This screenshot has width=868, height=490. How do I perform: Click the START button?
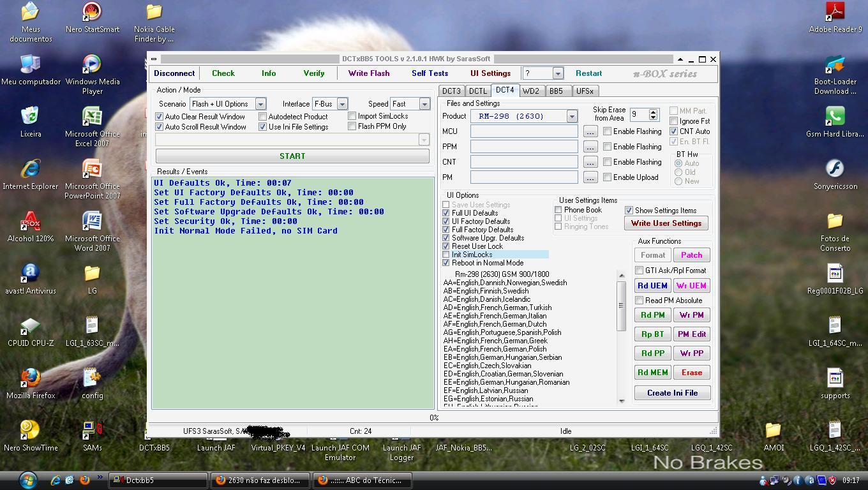[x=292, y=156]
